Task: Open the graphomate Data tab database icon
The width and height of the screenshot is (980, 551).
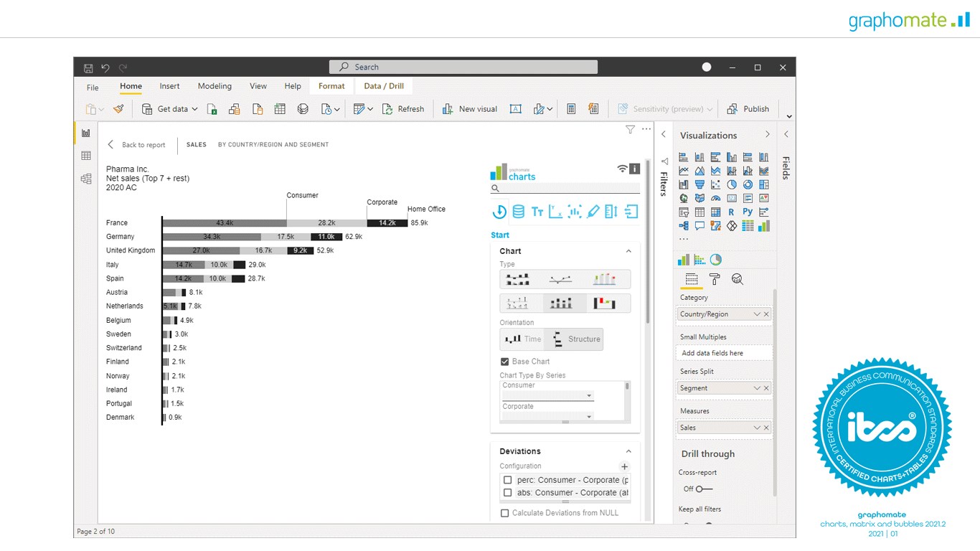Action: pyautogui.click(x=518, y=212)
